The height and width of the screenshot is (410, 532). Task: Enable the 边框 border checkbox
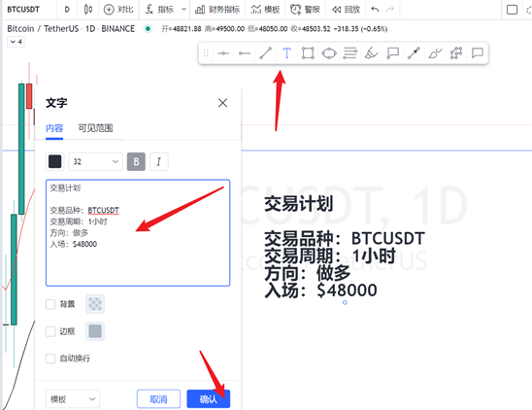click(50, 331)
